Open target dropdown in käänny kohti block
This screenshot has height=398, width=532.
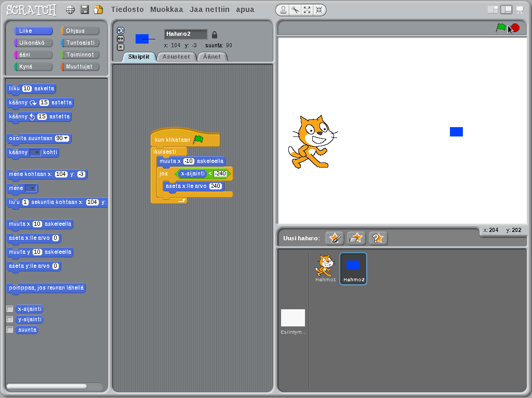35,153
